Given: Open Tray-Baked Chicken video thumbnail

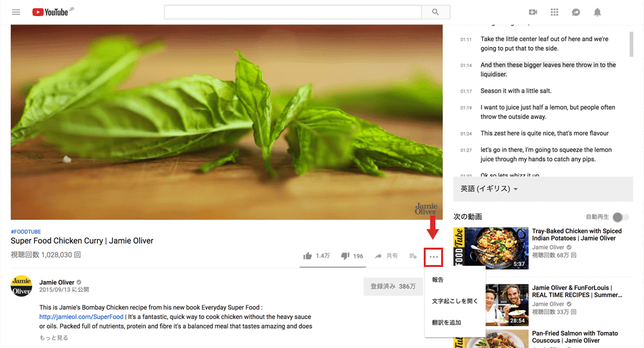Looking at the screenshot, I should (x=491, y=248).
